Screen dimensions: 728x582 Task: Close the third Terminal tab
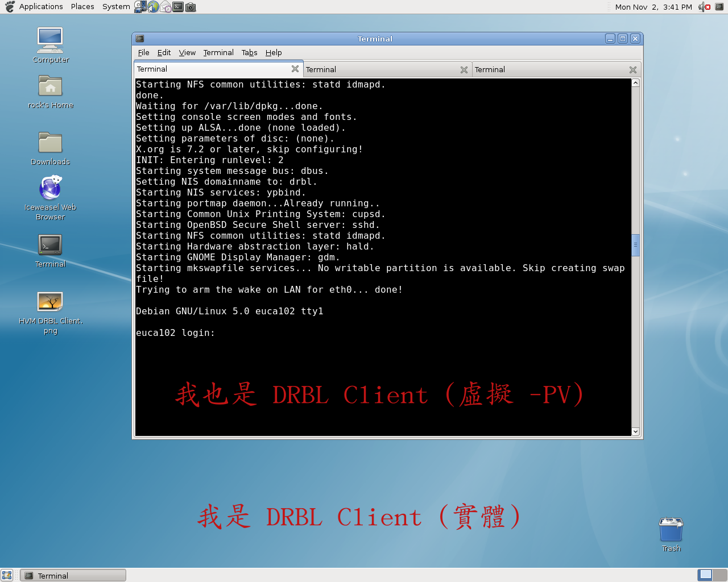tap(633, 70)
